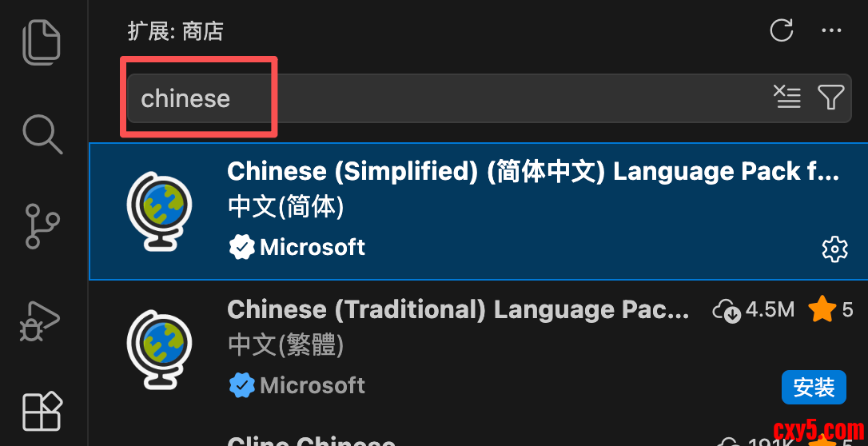Click the globe icon of the Traditional pack
The width and height of the screenshot is (868, 446).
159,349
